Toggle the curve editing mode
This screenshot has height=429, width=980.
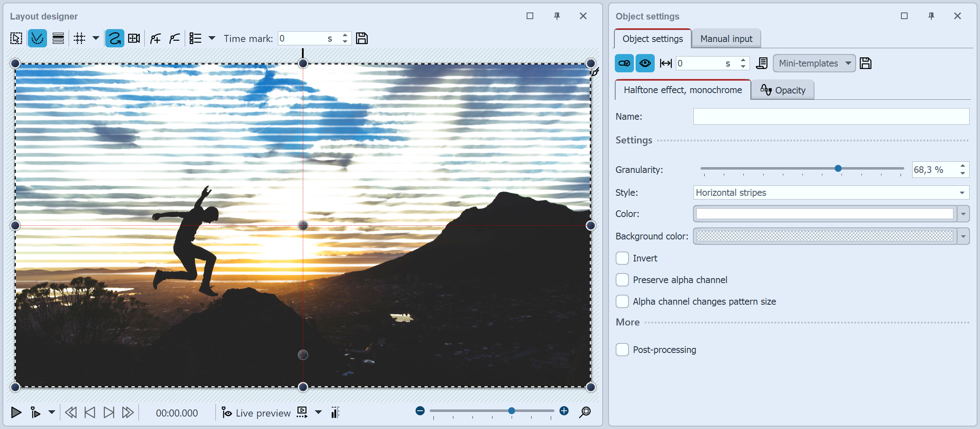[37, 38]
